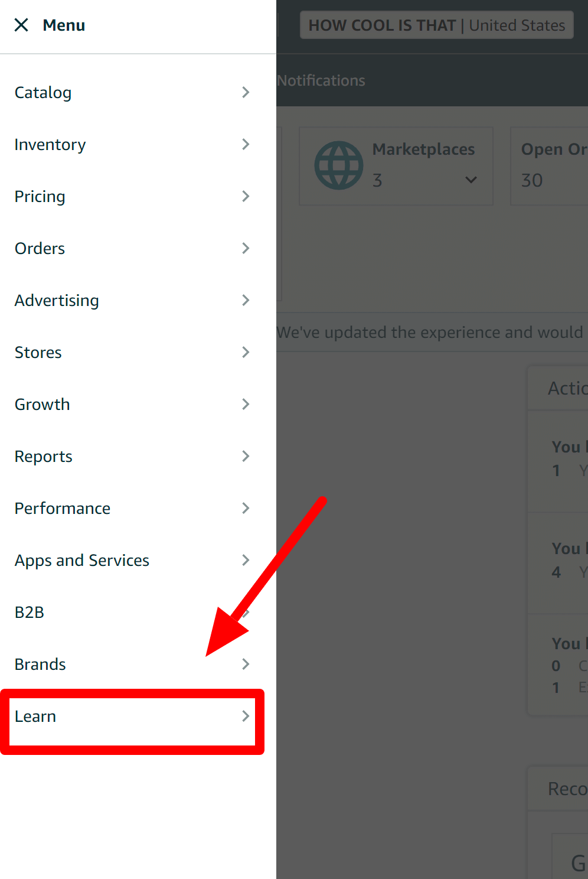The height and width of the screenshot is (879, 588).
Task: Open the B2B menu item
Action: coord(30,612)
